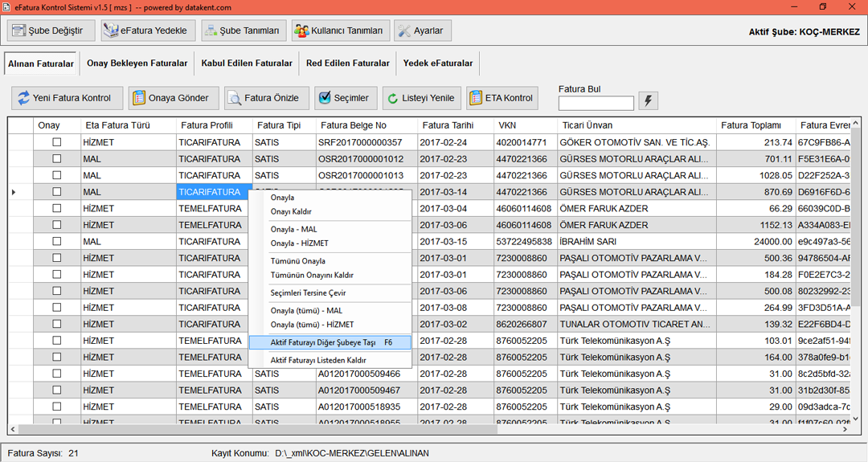Image resolution: width=868 pixels, height=462 pixels.
Task: Click the Onaya Gönder clipboard icon
Action: (139, 98)
